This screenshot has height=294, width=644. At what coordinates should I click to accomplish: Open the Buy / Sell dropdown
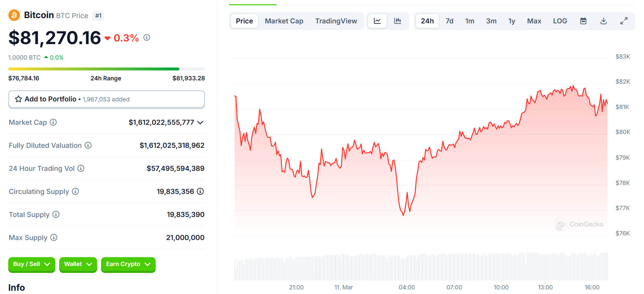pyautogui.click(x=32, y=264)
